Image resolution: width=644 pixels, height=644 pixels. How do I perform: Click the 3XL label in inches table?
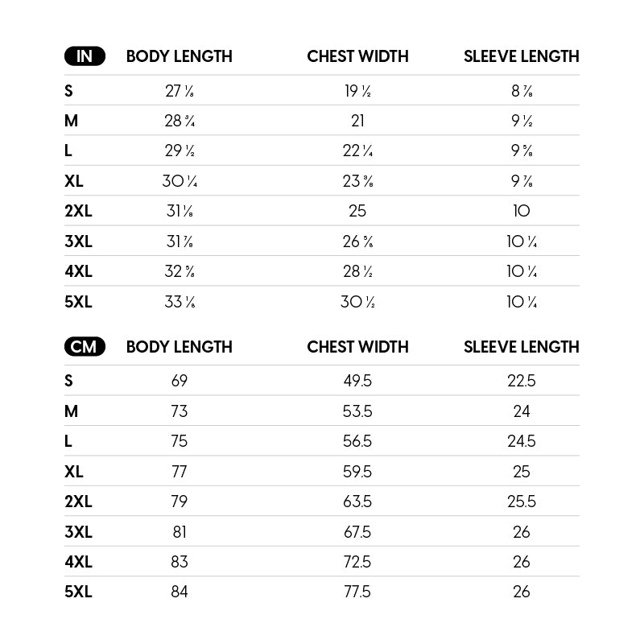(x=78, y=242)
